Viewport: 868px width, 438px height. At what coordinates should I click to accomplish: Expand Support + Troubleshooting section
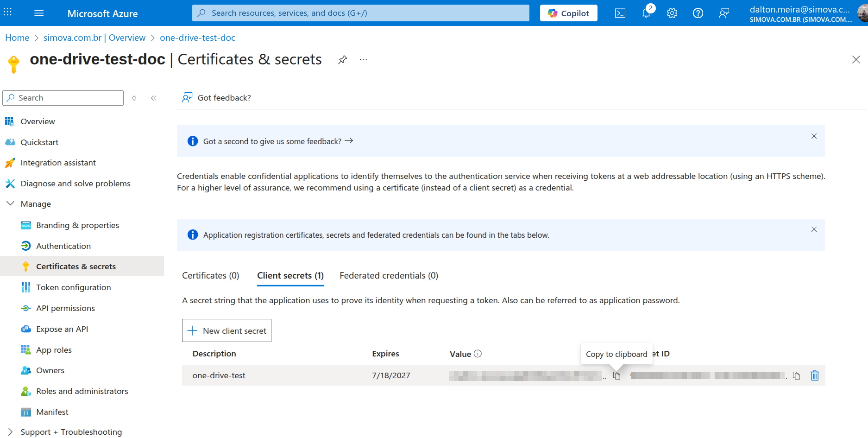click(x=10, y=432)
